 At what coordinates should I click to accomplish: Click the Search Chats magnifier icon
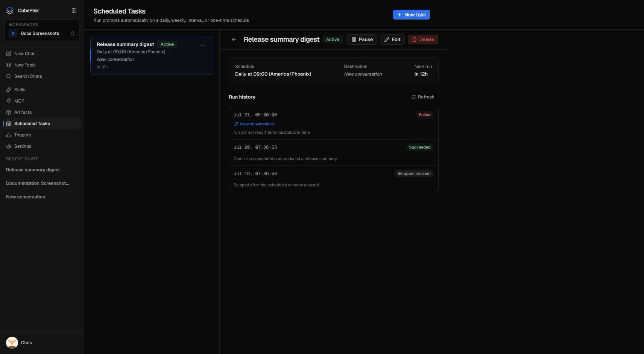[x=9, y=76]
